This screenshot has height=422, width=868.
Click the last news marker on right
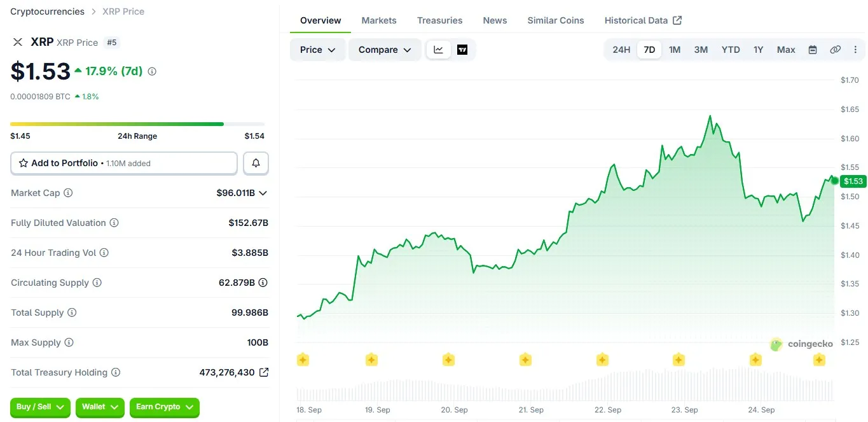point(819,360)
